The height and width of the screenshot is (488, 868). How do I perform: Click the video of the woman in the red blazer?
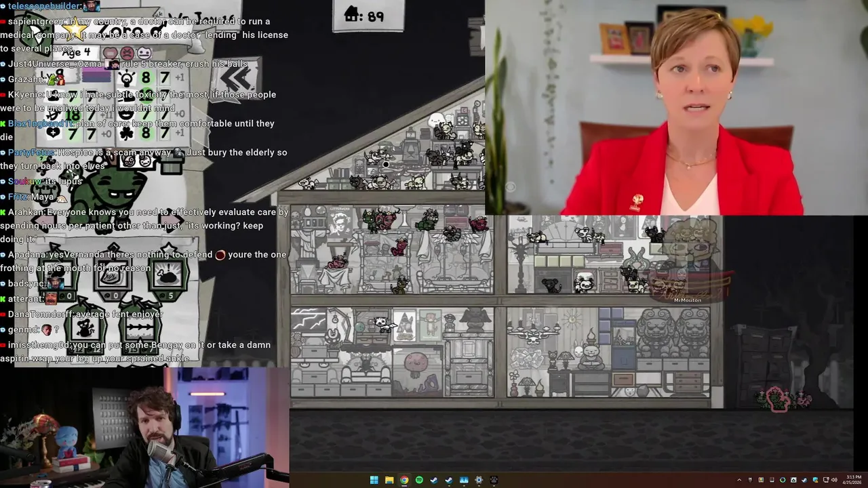coord(676,107)
